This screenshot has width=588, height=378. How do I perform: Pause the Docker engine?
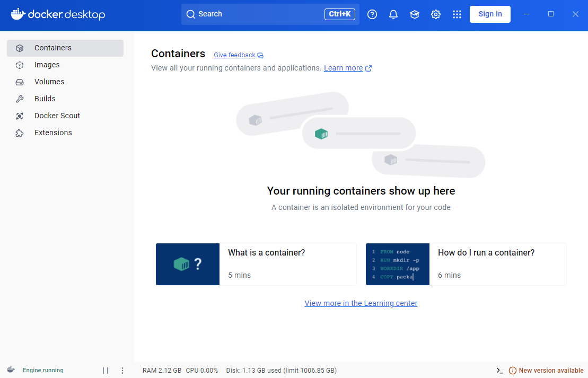pyautogui.click(x=106, y=371)
